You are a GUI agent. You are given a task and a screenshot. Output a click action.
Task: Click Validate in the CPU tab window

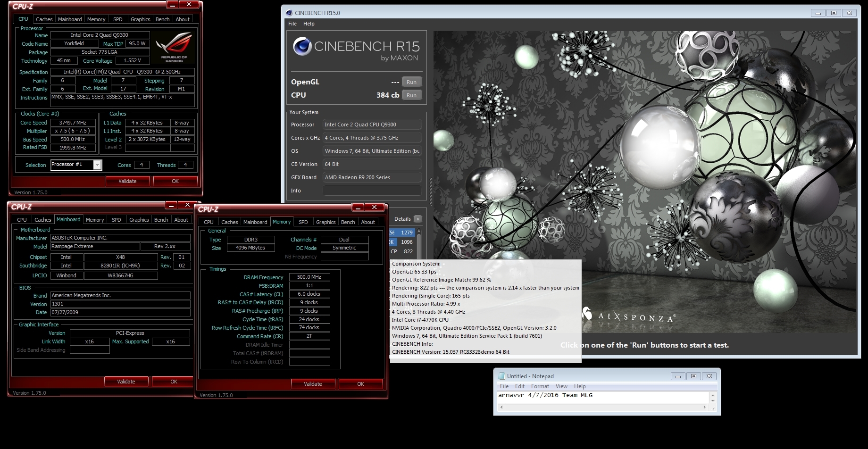click(127, 181)
